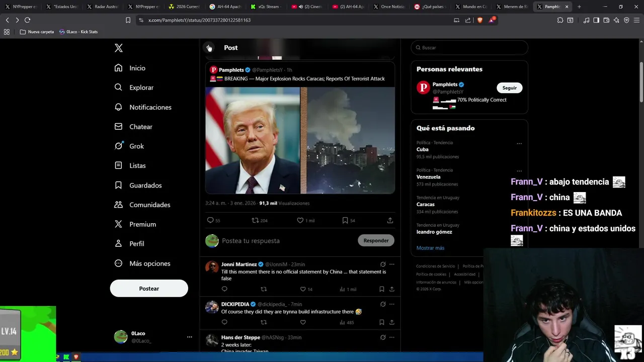Viewport: 644px width, 362px height.
Task: Open 0Laco - Kick Stats bookmark
Action: tap(78, 32)
